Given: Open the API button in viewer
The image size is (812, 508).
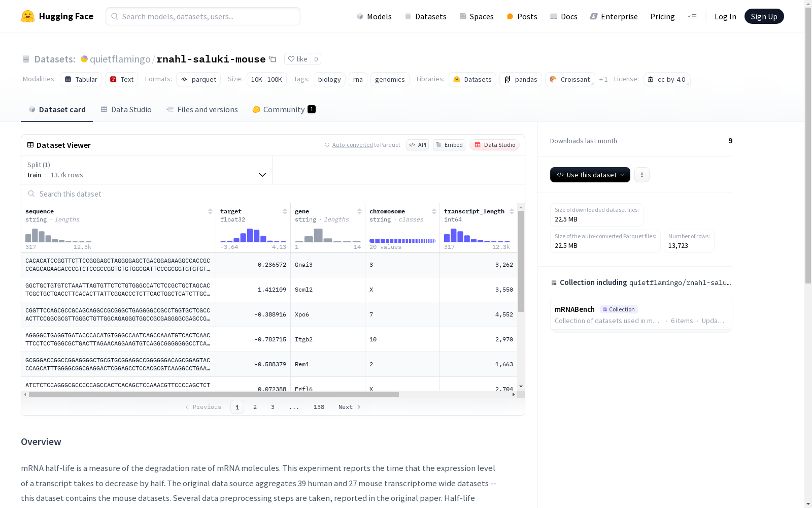Looking at the screenshot, I should [x=418, y=145].
